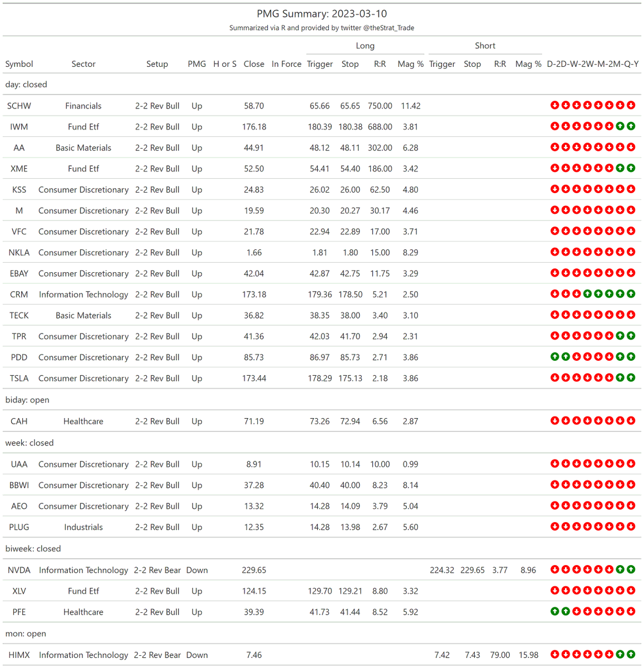
Task: Click the yearly green up arrow in NVDA row
Action: (x=631, y=569)
